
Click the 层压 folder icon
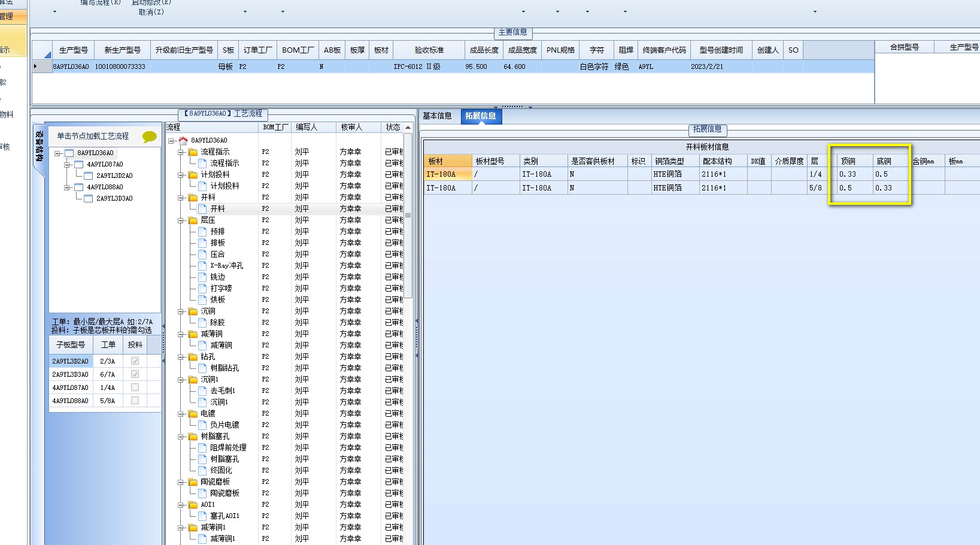pos(193,220)
